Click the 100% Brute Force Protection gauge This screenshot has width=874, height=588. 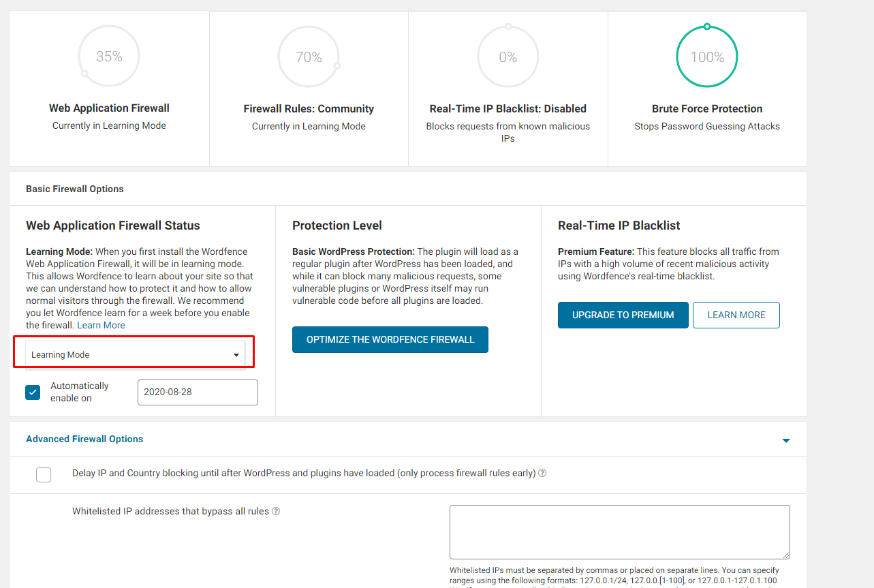(x=707, y=57)
